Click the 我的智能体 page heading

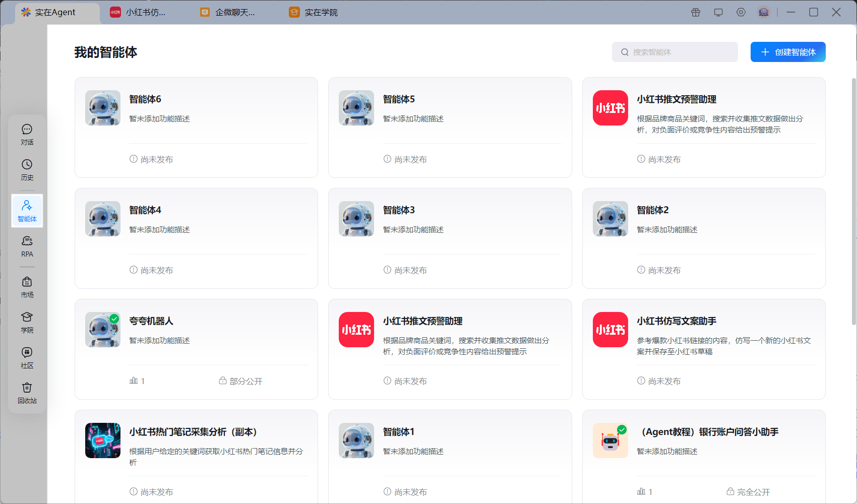106,52
